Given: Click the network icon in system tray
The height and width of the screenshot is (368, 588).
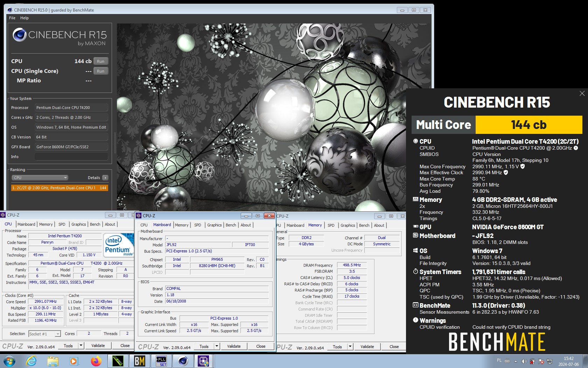Looking at the screenshot, I should [x=549, y=361].
